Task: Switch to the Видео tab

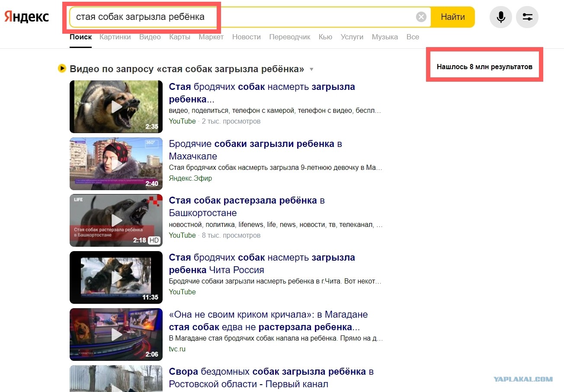Action: (150, 37)
